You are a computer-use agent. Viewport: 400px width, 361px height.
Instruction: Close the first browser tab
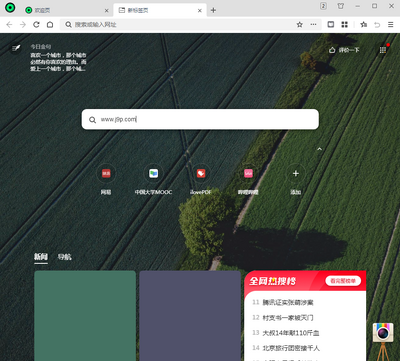[107, 11]
